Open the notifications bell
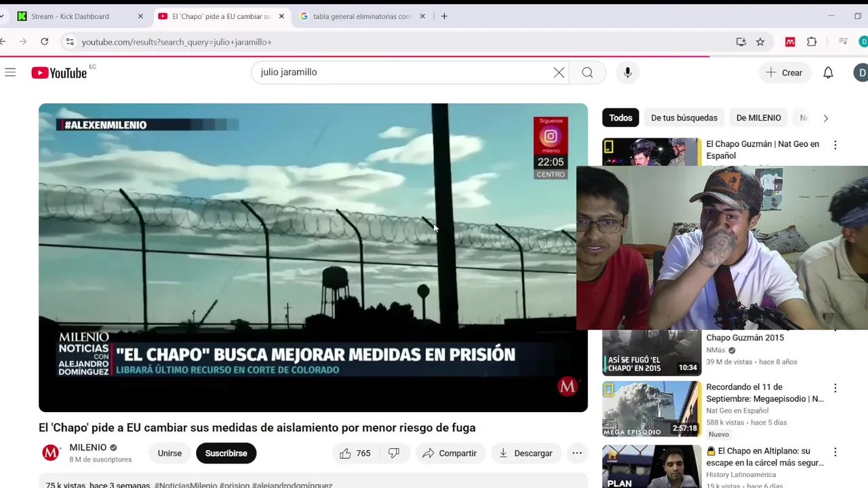868x488 pixels. click(x=828, y=73)
